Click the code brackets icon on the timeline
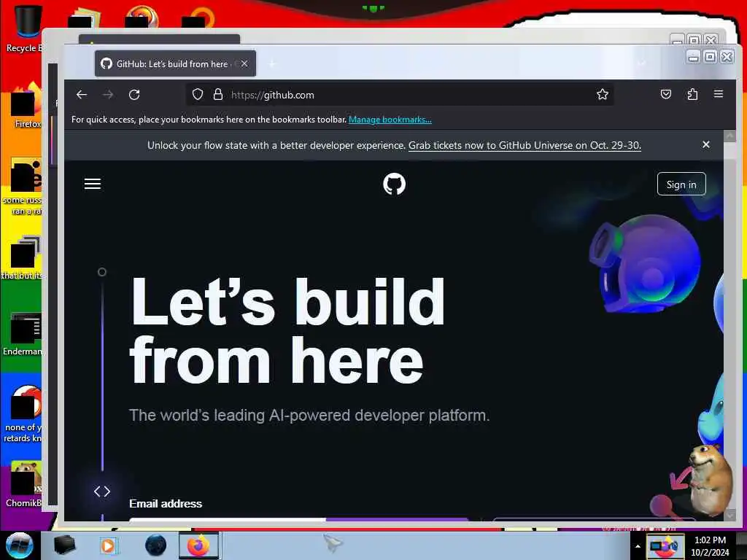 (102, 491)
